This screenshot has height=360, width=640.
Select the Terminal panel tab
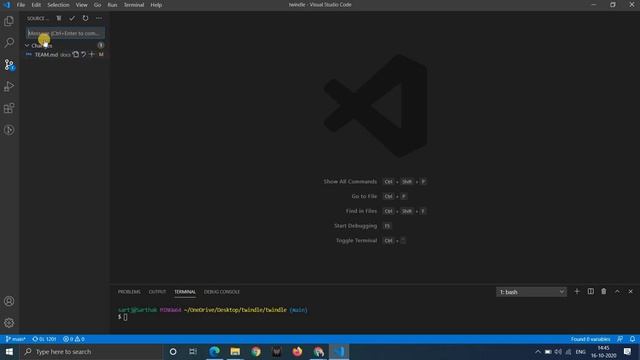(185, 292)
